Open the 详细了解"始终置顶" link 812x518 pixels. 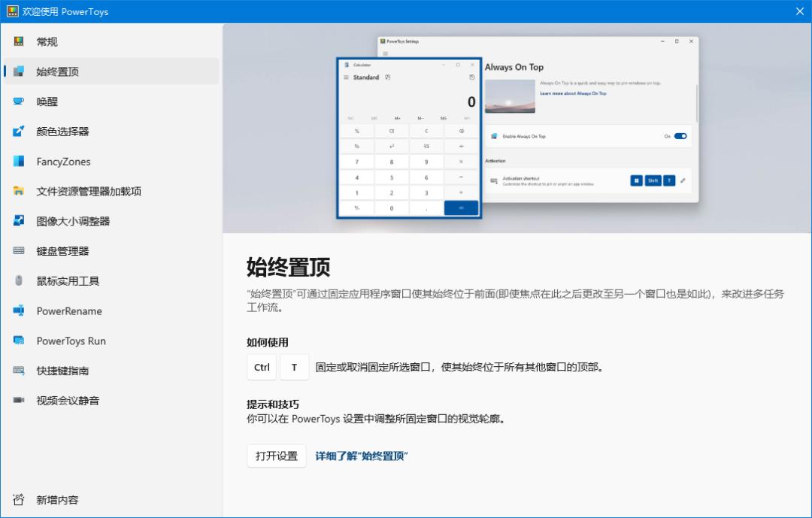pos(363,456)
